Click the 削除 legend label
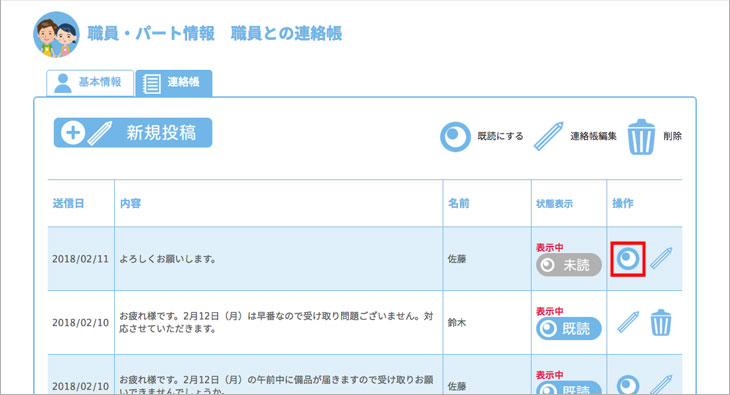This screenshot has height=395, width=730. pos(672,136)
